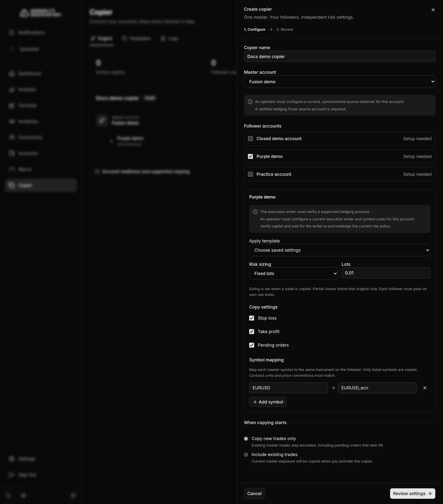The height and width of the screenshot is (504, 443).
Task: Toggle the Pending orders checkbox
Action: [x=252, y=345]
